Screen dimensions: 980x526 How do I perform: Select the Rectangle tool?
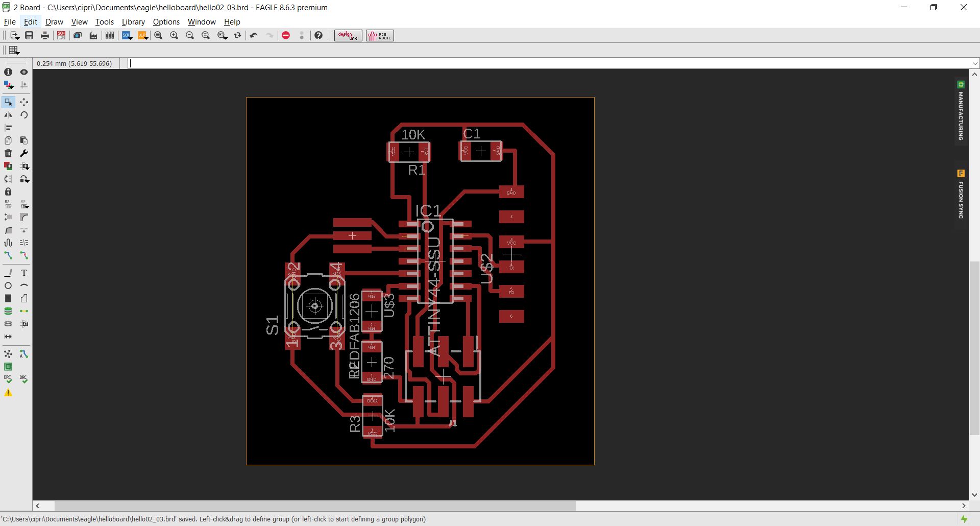point(8,298)
